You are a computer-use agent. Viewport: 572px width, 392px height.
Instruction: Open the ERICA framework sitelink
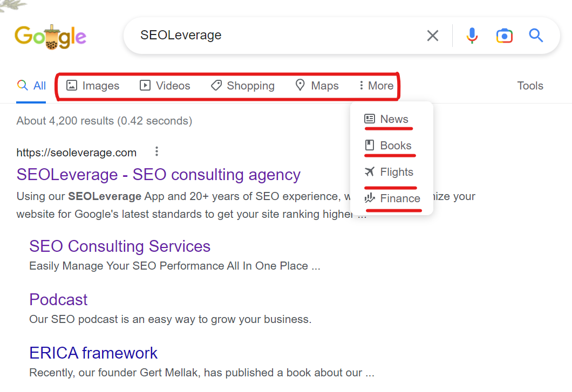point(93,353)
